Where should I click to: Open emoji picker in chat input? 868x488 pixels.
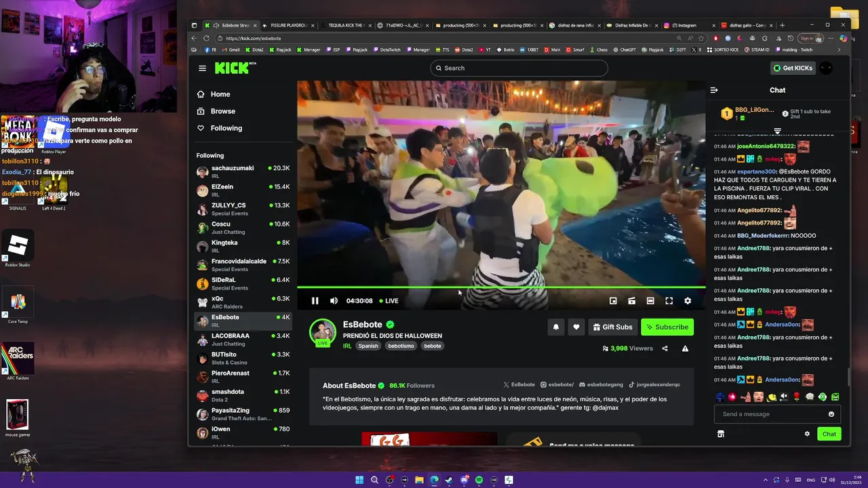pos(831,414)
